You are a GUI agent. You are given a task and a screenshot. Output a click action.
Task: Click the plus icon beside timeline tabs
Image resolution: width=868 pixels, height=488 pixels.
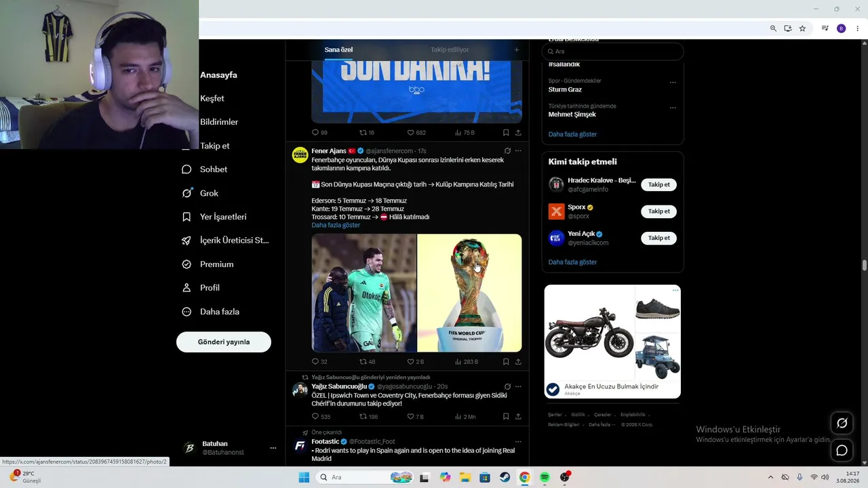pos(517,49)
